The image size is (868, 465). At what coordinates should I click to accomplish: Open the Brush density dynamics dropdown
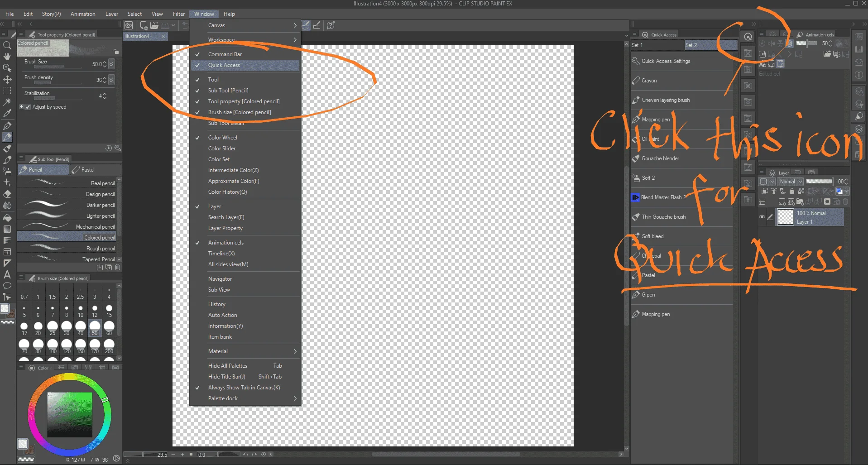pos(111,80)
